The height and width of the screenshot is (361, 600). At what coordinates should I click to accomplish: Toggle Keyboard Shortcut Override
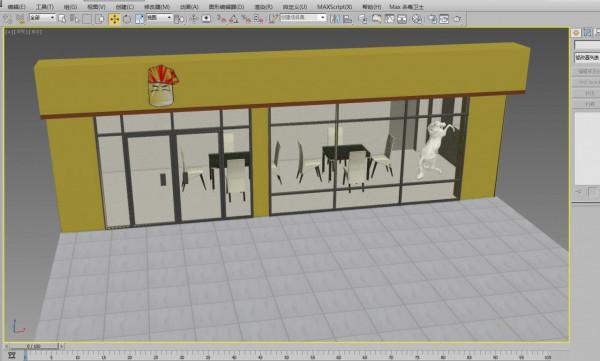(x=206, y=18)
